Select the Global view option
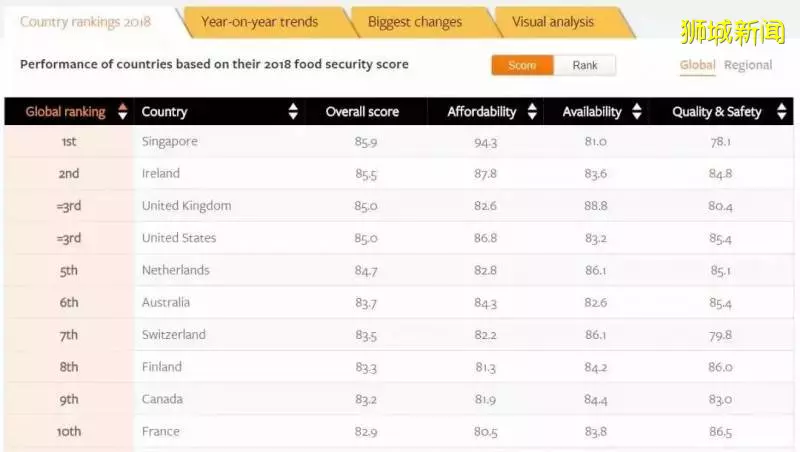This screenshot has width=800, height=452. click(697, 65)
